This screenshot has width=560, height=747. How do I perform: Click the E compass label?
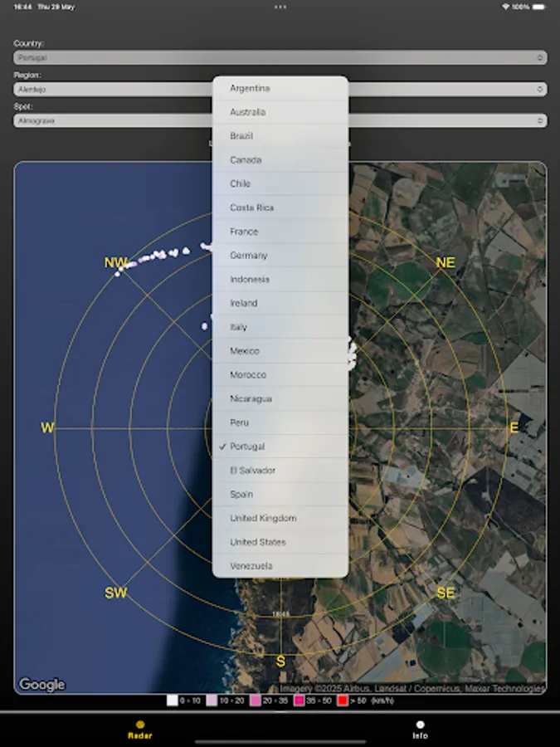point(514,427)
